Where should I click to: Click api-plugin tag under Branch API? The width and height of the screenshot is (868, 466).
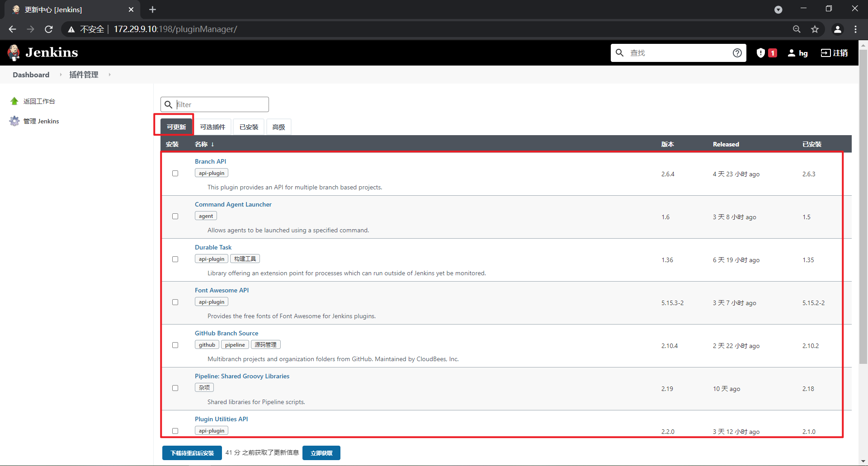coord(212,173)
